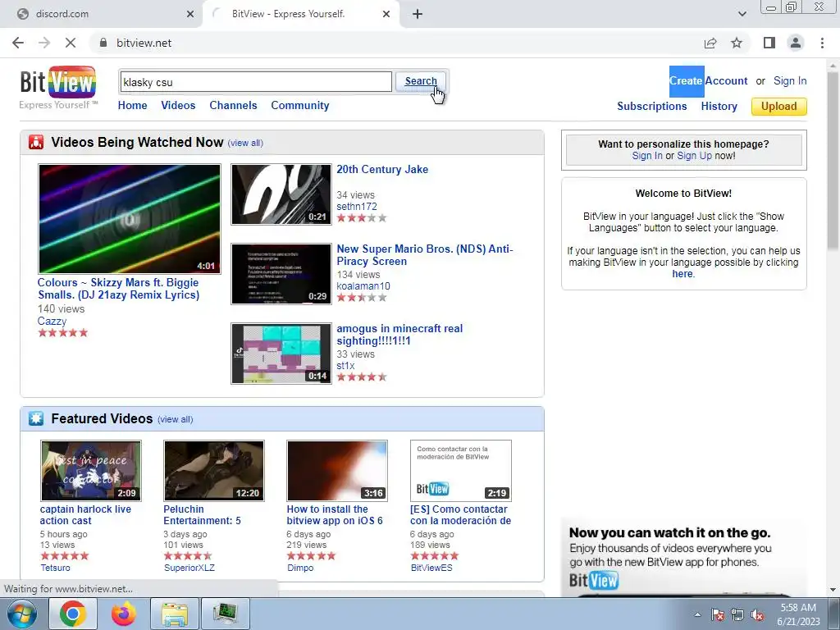Open the captain harlock live action thumbnail
The height and width of the screenshot is (630, 840).
click(x=90, y=470)
